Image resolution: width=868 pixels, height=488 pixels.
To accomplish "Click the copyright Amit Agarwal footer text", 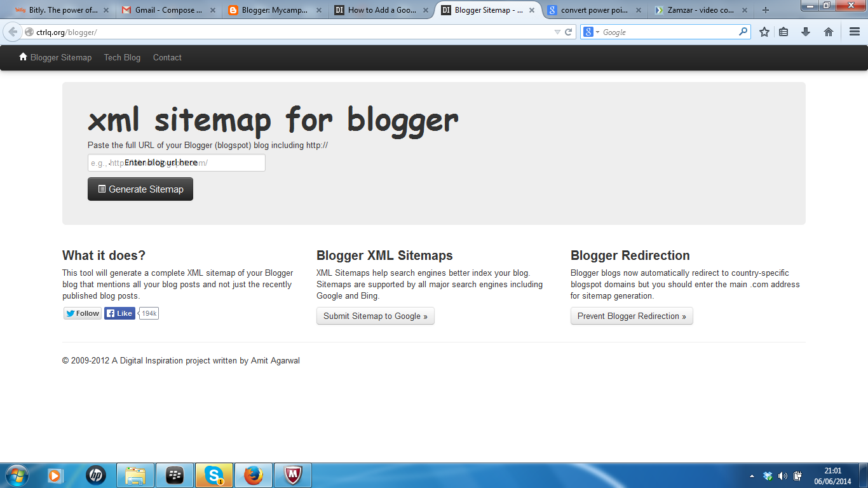I will [181, 361].
